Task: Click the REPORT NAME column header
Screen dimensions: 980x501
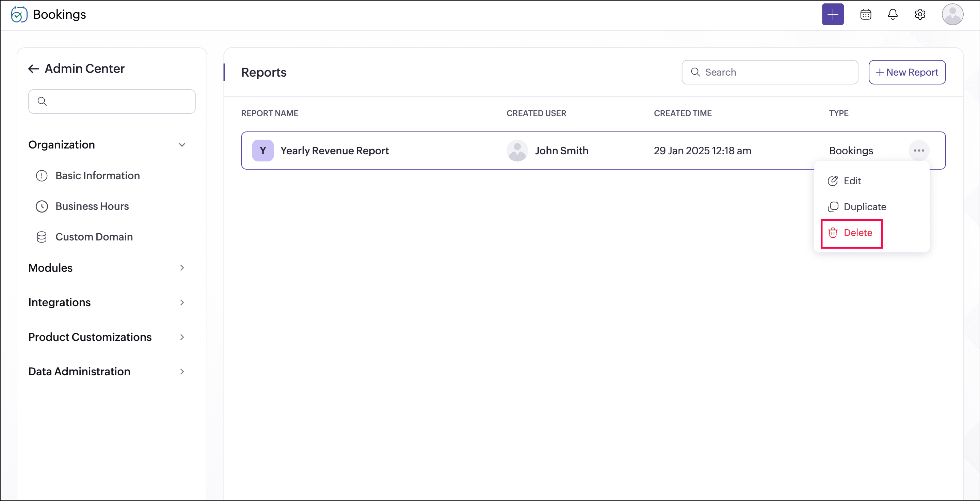Action: coord(269,113)
